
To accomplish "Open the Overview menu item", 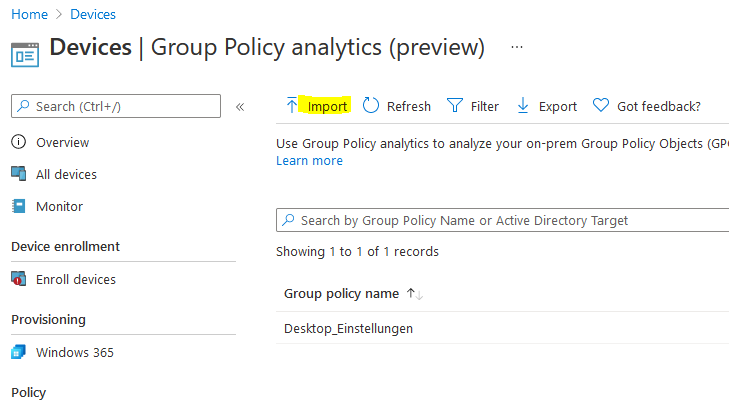I will click(62, 143).
